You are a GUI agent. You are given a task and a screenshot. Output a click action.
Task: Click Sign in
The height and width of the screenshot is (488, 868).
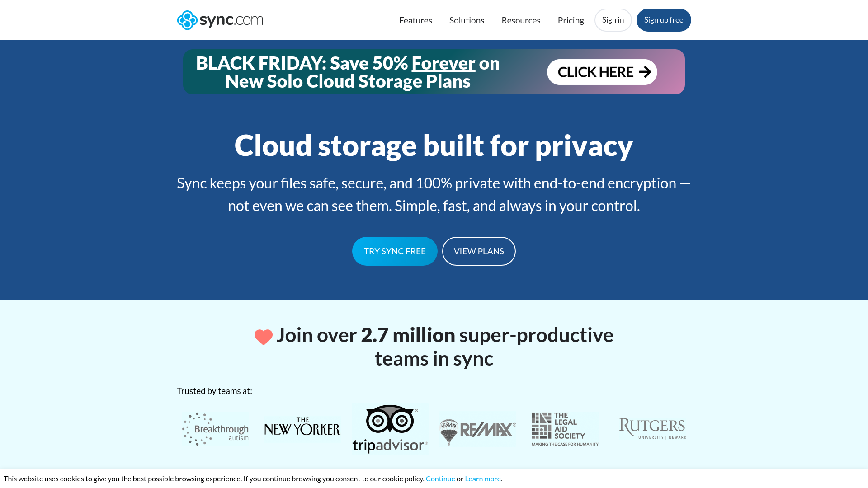613,20
